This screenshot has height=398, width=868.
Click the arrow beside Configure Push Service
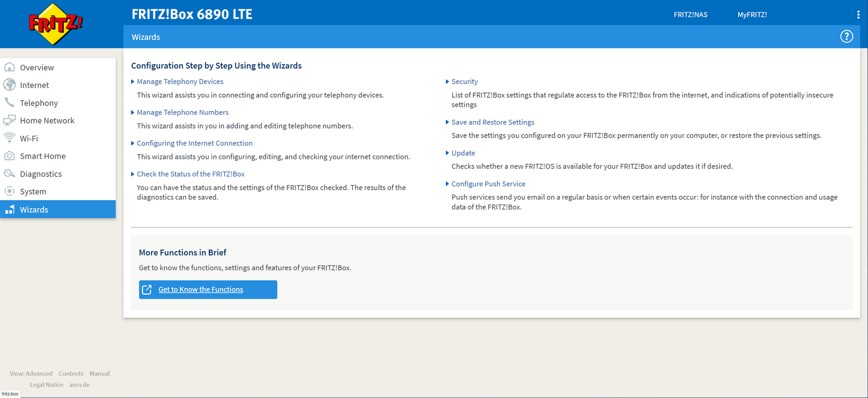(447, 183)
